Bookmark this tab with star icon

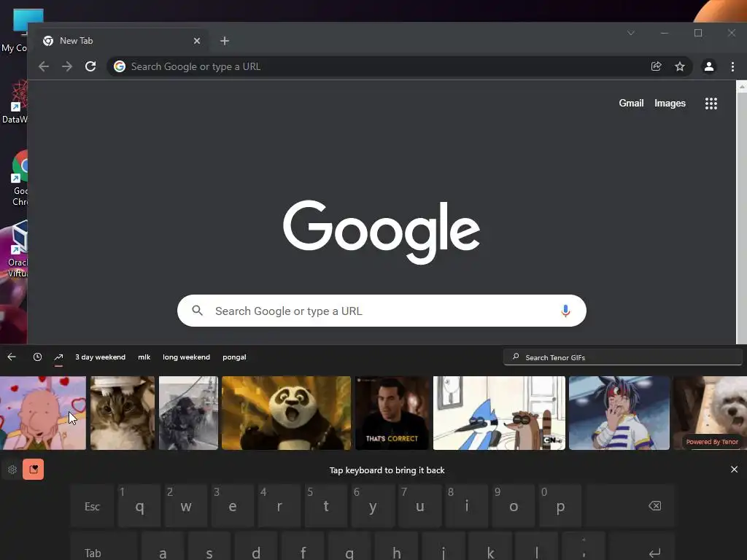click(x=680, y=66)
